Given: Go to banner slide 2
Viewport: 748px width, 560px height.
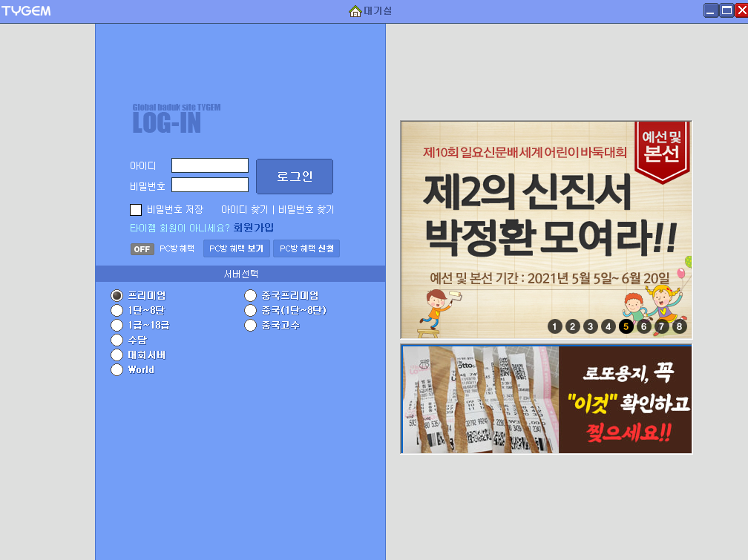Looking at the screenshot, I should [572, 327].
